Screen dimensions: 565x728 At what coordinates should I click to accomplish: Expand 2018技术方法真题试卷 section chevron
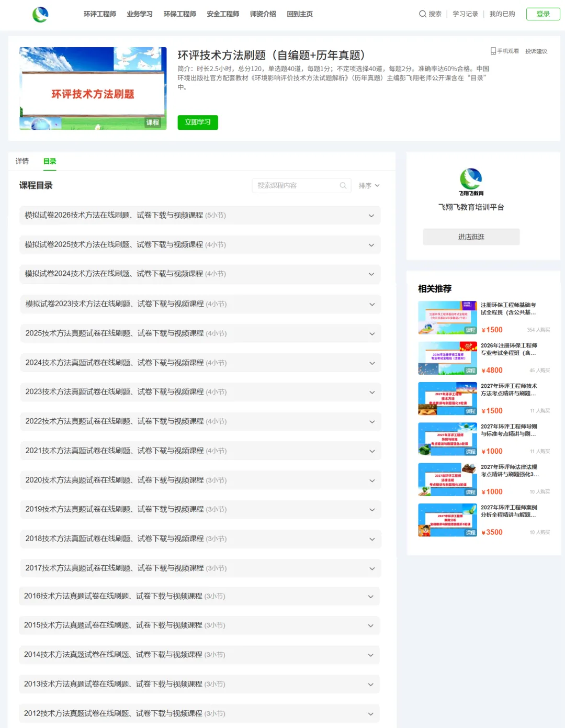tap(372, 539)
